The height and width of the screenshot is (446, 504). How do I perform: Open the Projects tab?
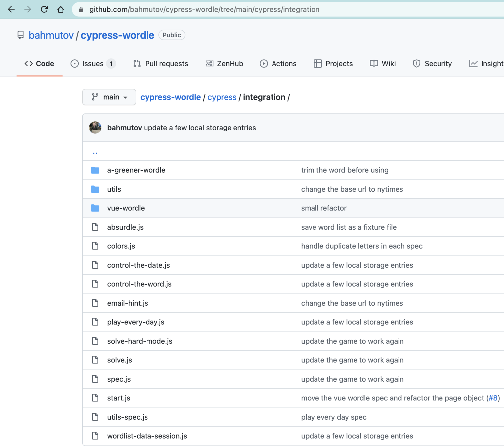tap(333, 64)
